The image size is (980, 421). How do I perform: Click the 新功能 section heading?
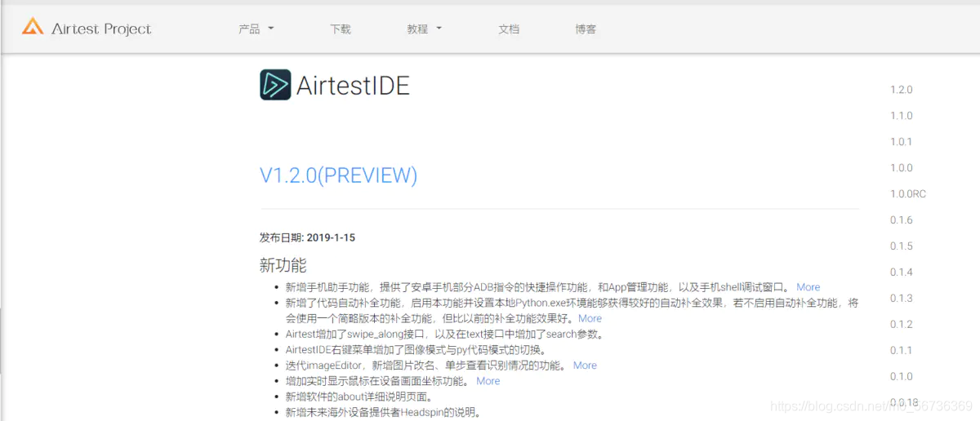[x=283, y=265]
